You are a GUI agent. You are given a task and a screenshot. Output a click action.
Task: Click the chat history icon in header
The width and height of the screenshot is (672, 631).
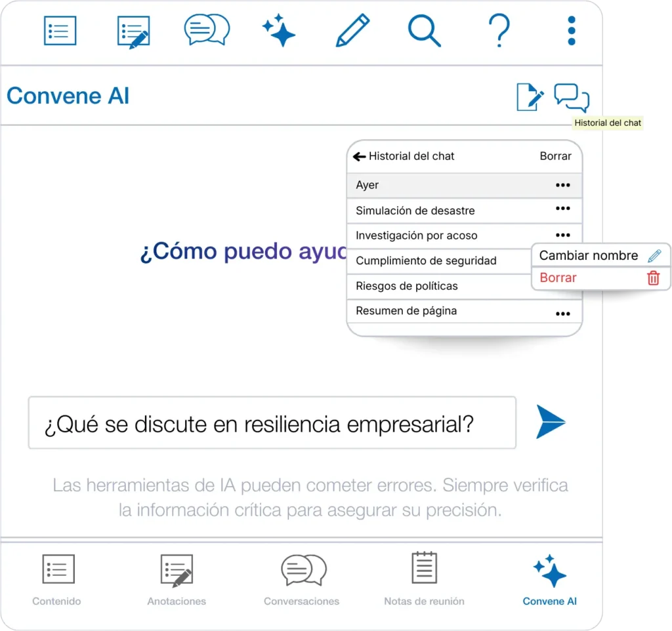point(572,98)
